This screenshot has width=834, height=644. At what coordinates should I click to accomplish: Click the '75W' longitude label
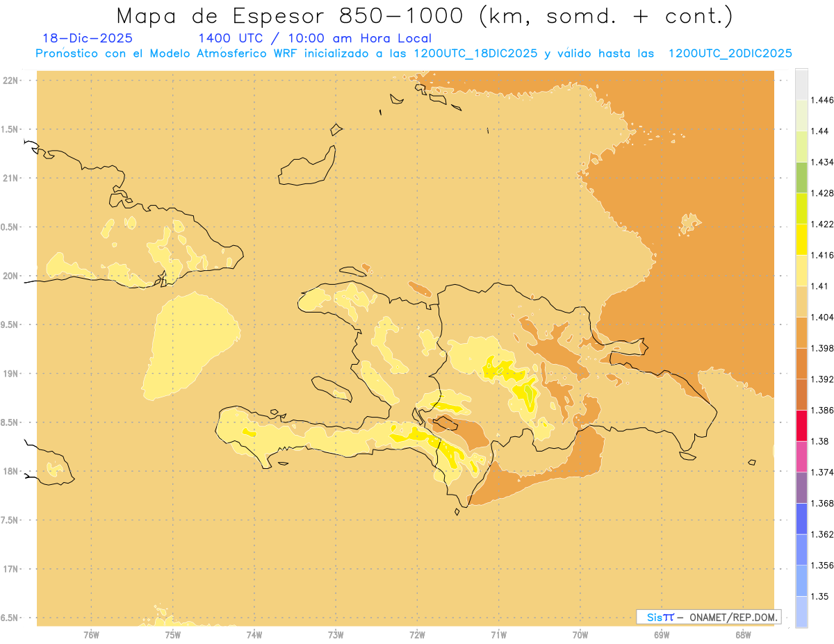(x=173, y=635)
